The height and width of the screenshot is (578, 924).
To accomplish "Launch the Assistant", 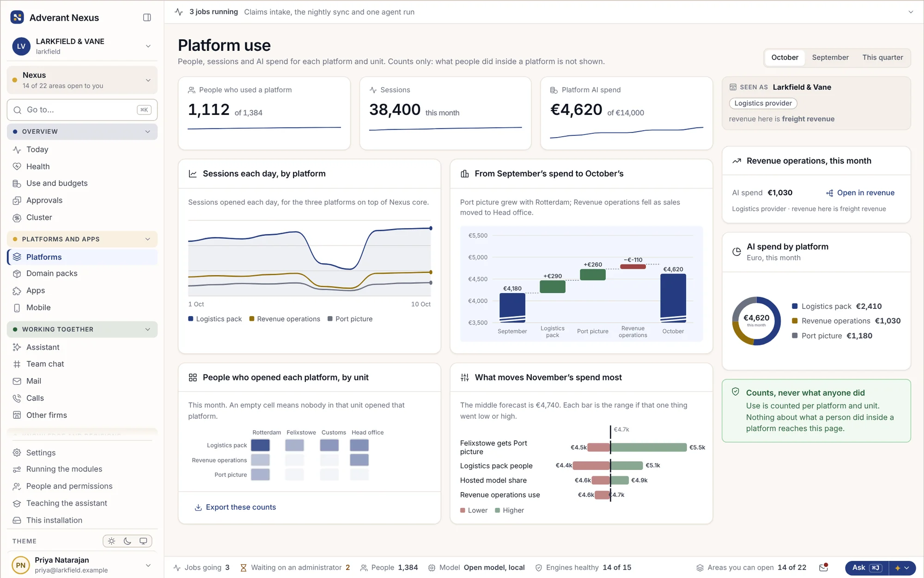I will [82, 347].
